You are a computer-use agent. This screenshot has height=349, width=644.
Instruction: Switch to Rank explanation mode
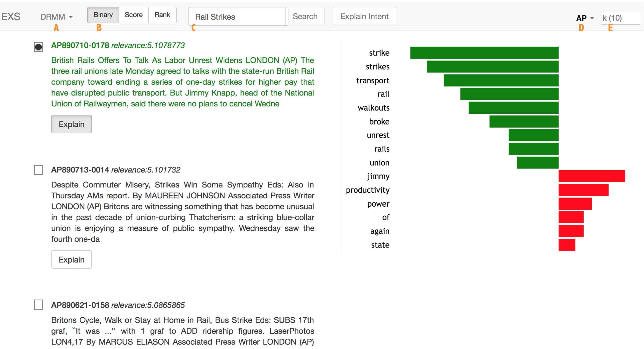coord(162,15)
